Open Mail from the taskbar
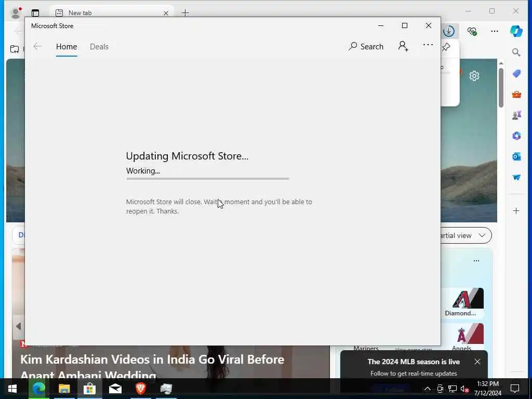This screenshot has height=399, width=532. pos(115,389)
